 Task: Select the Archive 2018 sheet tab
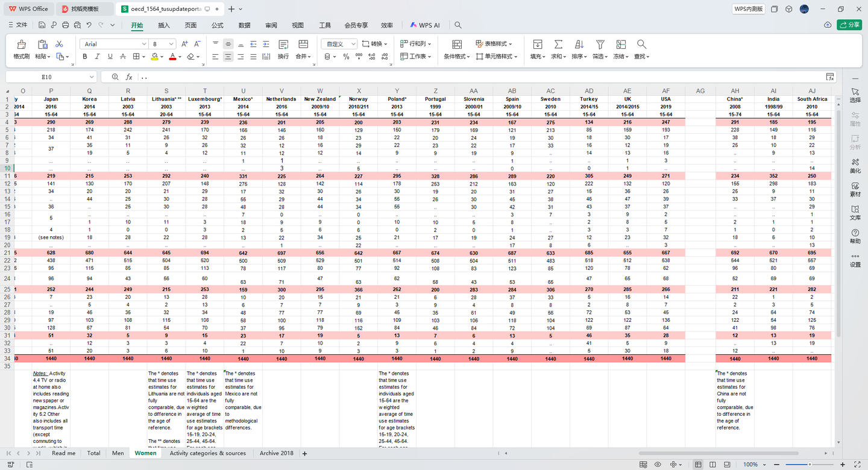click(x=277, y=453)
